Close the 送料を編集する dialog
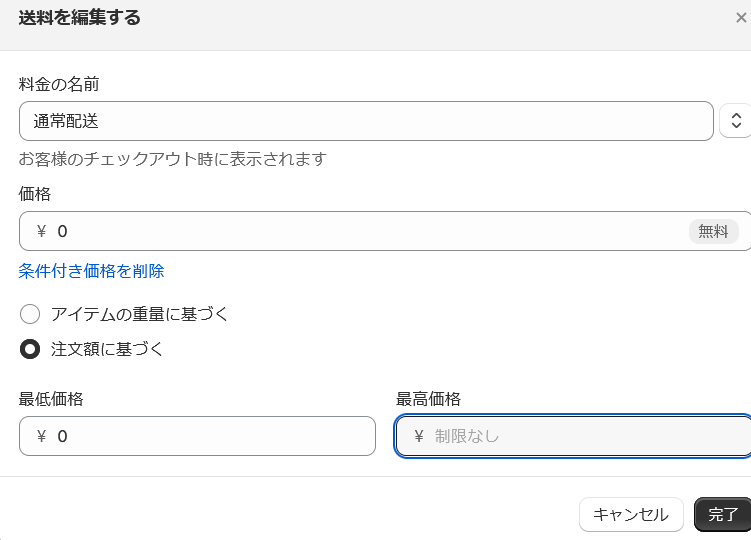The image size is (751, 540). pos(740,18)
